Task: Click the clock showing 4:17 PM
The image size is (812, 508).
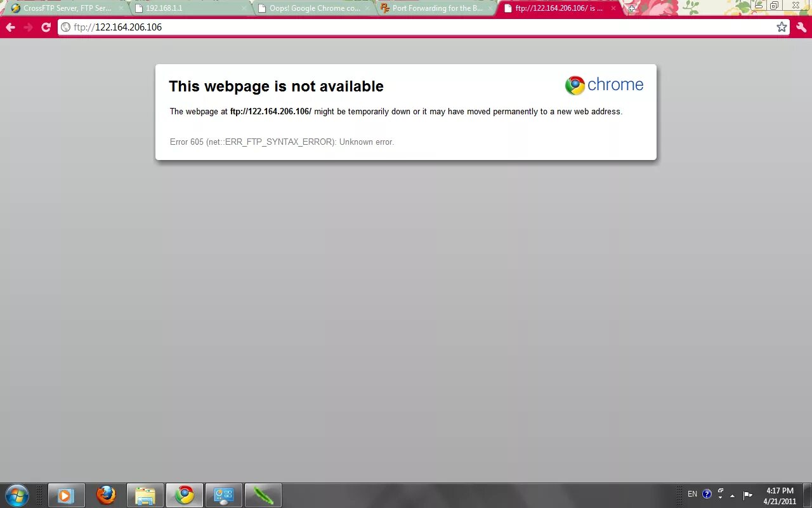Action: tap(780, 491)
